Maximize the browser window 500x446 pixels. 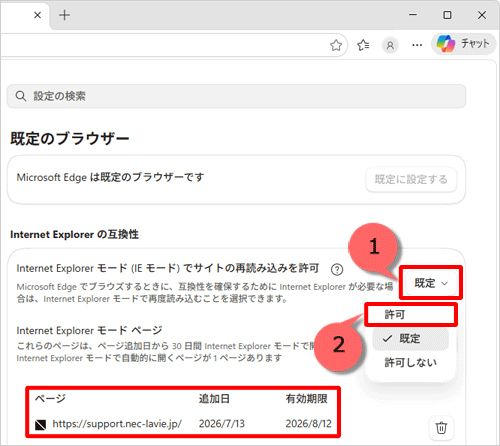pyautogui.click(x=447, y=15)
